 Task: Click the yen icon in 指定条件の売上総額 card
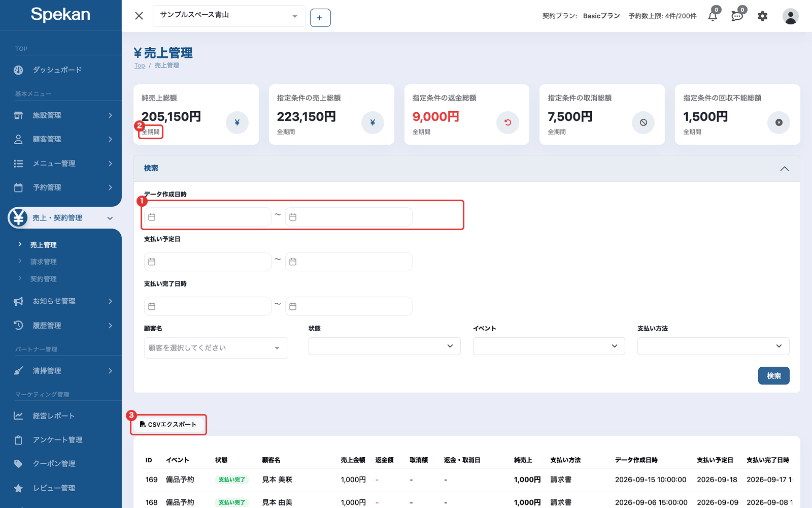coord(373,122)
